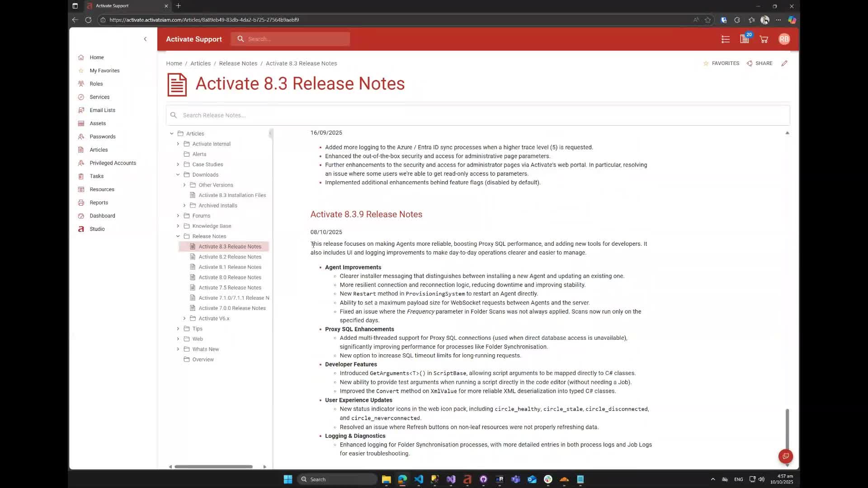The image size is (868, 488).
Task: Focus the Search Release Notes field
Action: click(478, 115)
